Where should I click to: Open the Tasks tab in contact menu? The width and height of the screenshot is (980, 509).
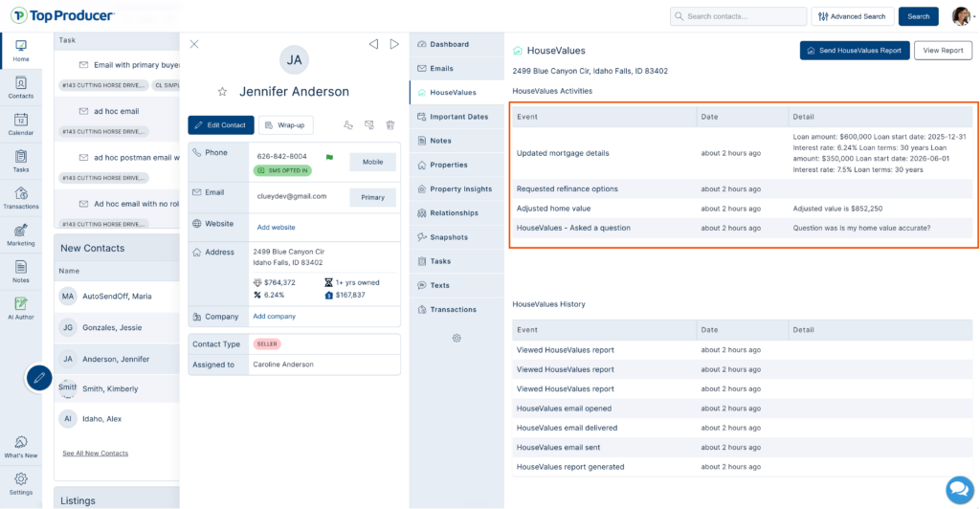457,262
